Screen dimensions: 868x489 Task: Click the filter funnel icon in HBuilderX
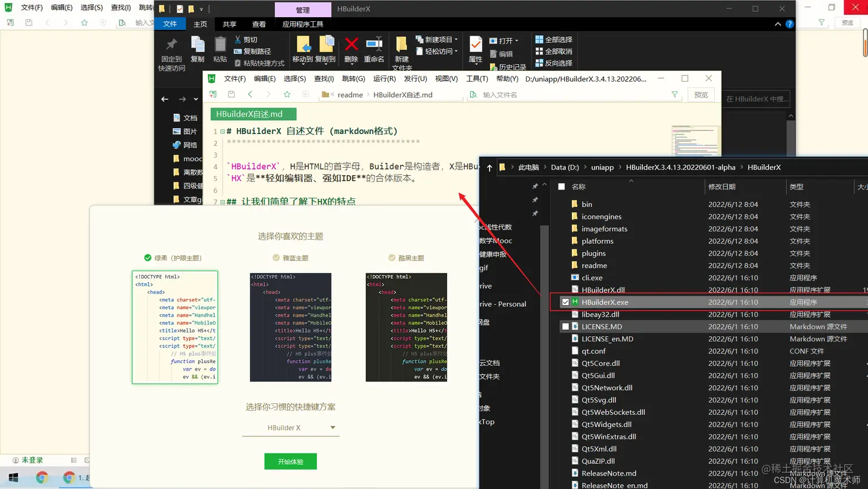coord(674,94)
